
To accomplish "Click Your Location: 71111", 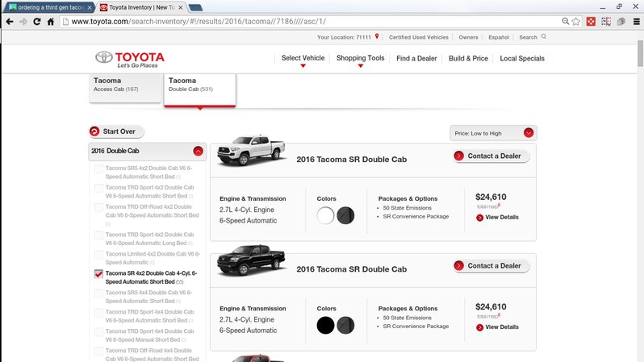I will [x=344, y=37].
